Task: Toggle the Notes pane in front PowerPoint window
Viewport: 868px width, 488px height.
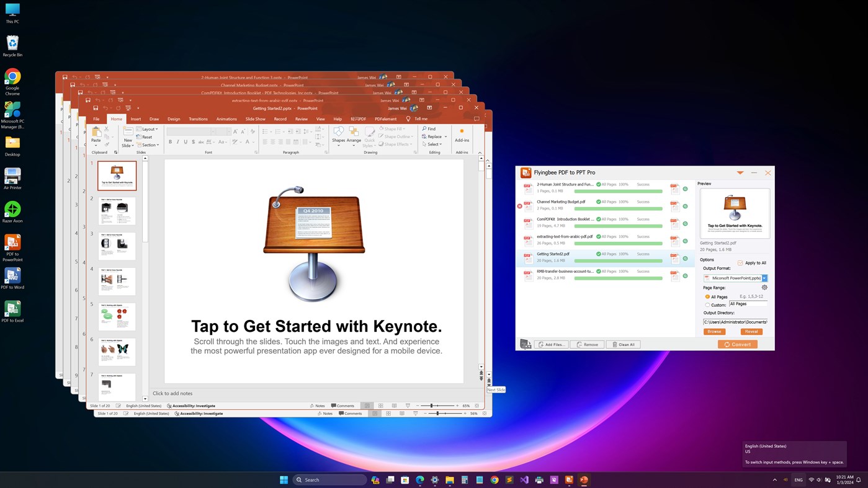Action: coord(317,406)
